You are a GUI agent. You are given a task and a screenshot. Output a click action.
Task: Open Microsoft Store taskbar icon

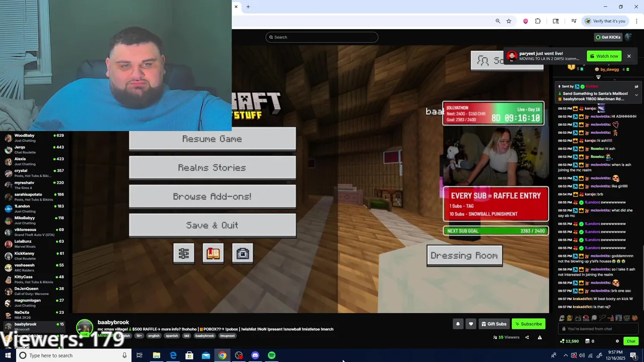(x=189, y=355)
